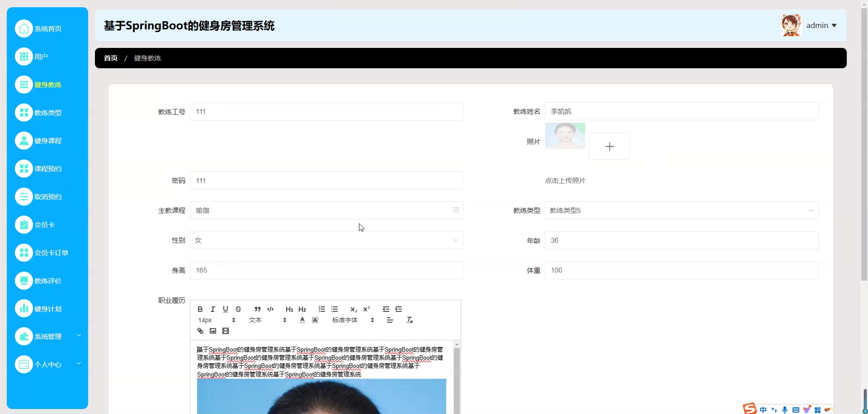
Task: Insert a code block in the editor
Action: click(270, 309)
